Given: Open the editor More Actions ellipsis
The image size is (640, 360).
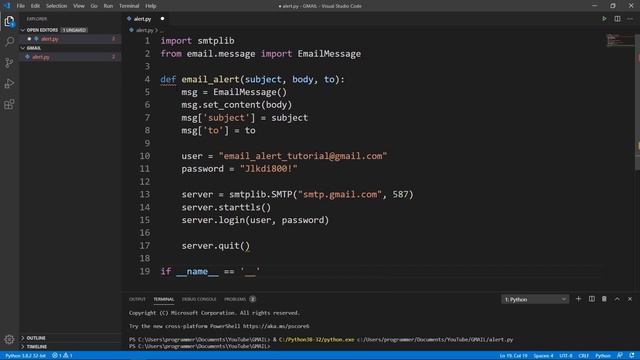Looking at the screenshot, I should (630, 19).
